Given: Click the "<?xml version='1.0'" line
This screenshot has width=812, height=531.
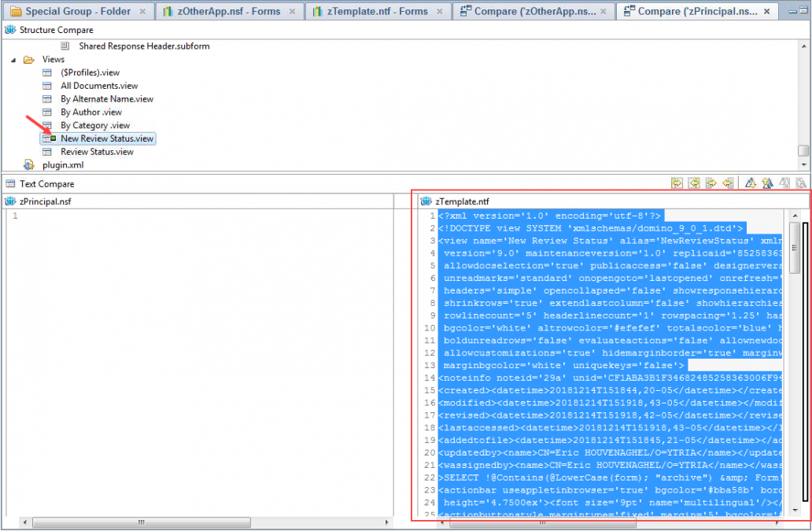Looking at the screenshot, I should coord(549,216).
